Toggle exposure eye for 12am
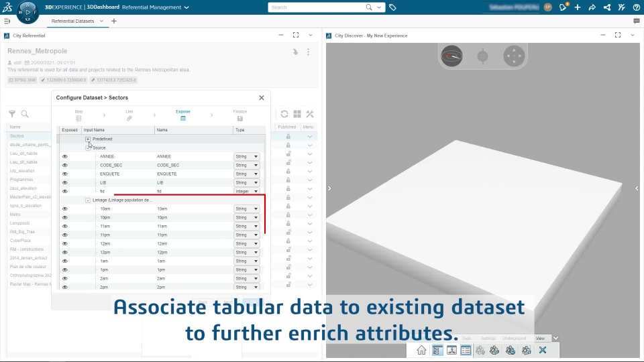 click(x=65, y=244)
